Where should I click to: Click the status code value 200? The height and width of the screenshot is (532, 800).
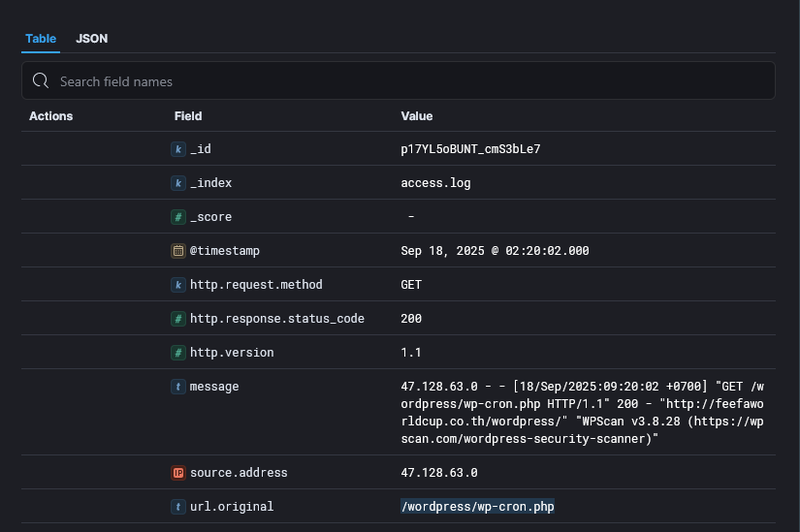point(411,319)
